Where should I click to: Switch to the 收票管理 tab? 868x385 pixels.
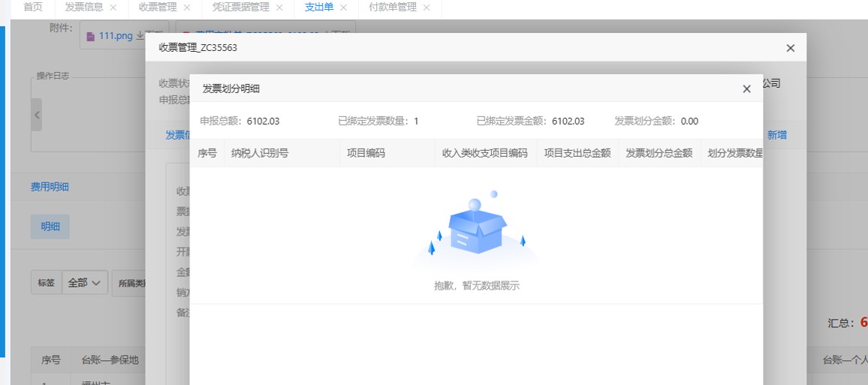tap(158, 8)
